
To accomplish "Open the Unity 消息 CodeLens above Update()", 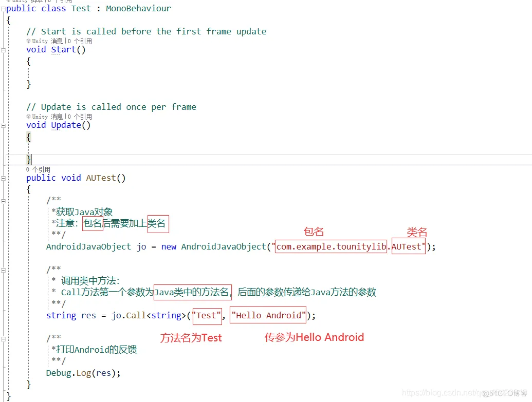I will point(47,117).
